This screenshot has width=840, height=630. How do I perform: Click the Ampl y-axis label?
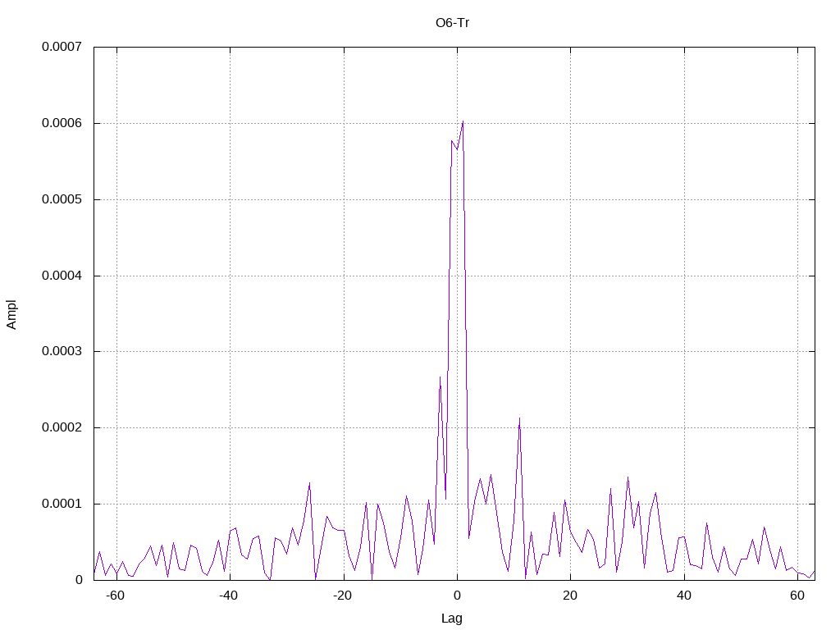click(11, 314)
